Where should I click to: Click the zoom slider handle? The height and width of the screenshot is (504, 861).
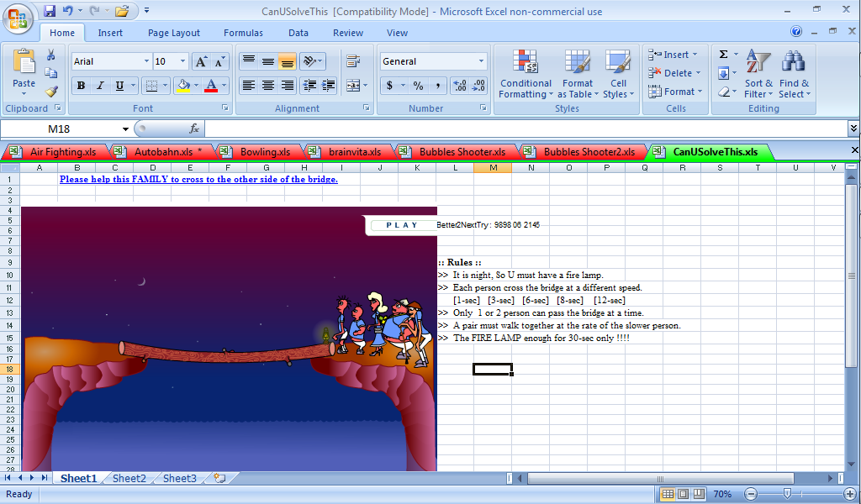click(x=787, y=494)
